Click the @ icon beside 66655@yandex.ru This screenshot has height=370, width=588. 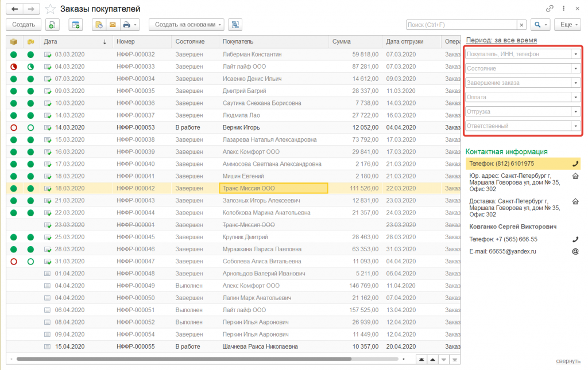[x=575, y=251]
